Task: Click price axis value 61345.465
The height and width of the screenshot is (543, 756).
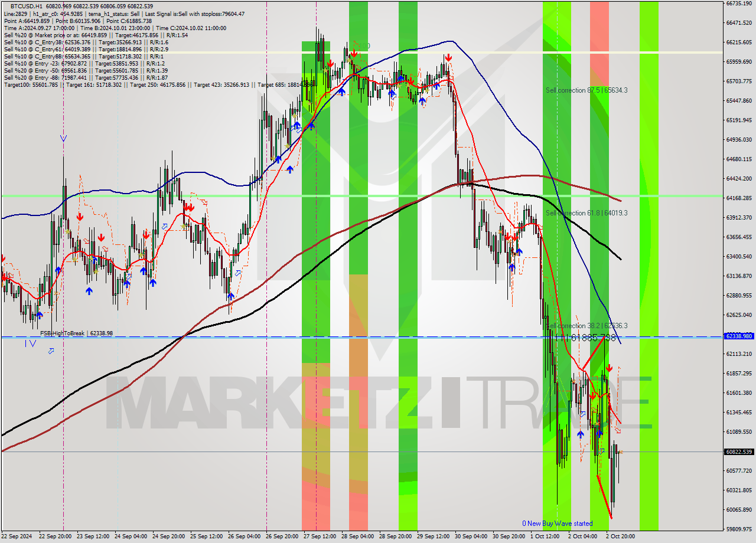Action: (738, 413)
